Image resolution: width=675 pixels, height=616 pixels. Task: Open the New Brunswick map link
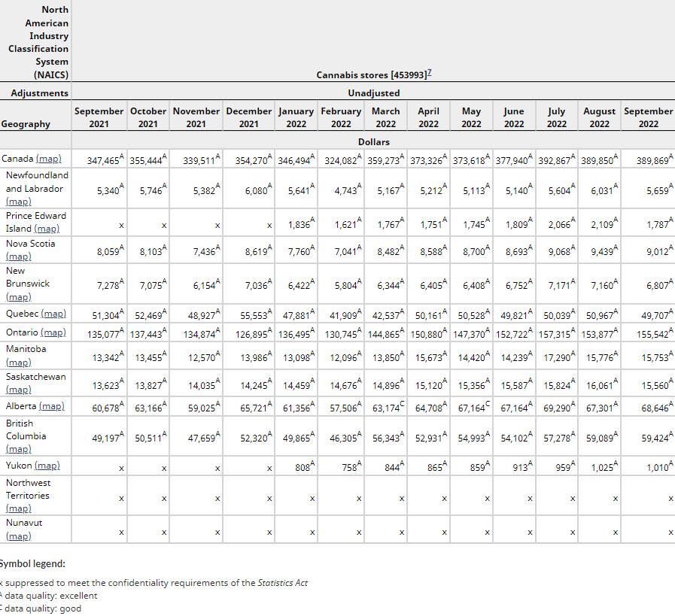[x=18, y=297]
